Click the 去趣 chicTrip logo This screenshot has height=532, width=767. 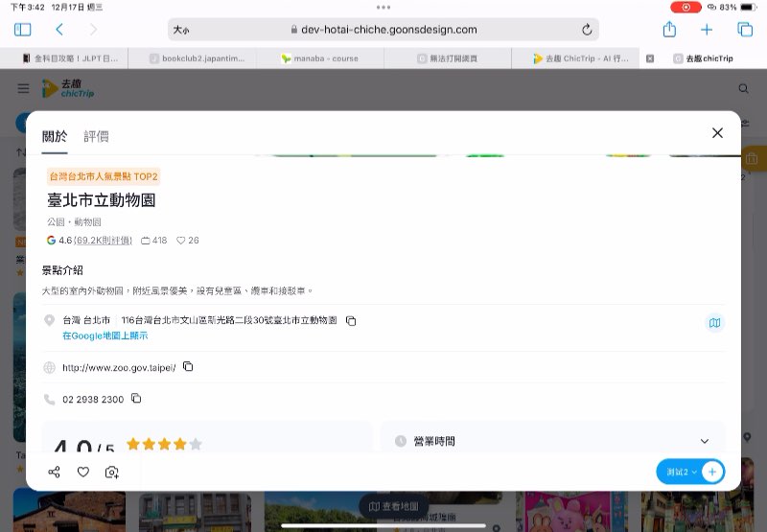[68, 88]
